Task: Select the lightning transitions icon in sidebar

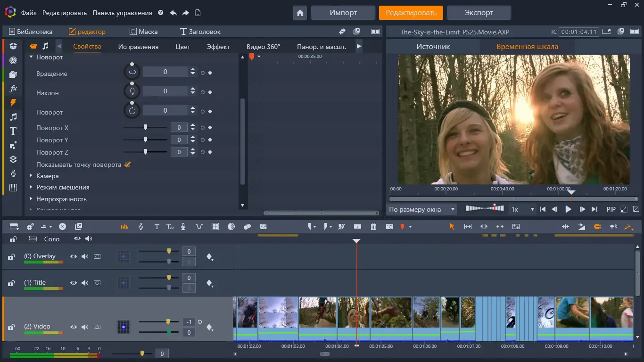Action: [13, 102]
